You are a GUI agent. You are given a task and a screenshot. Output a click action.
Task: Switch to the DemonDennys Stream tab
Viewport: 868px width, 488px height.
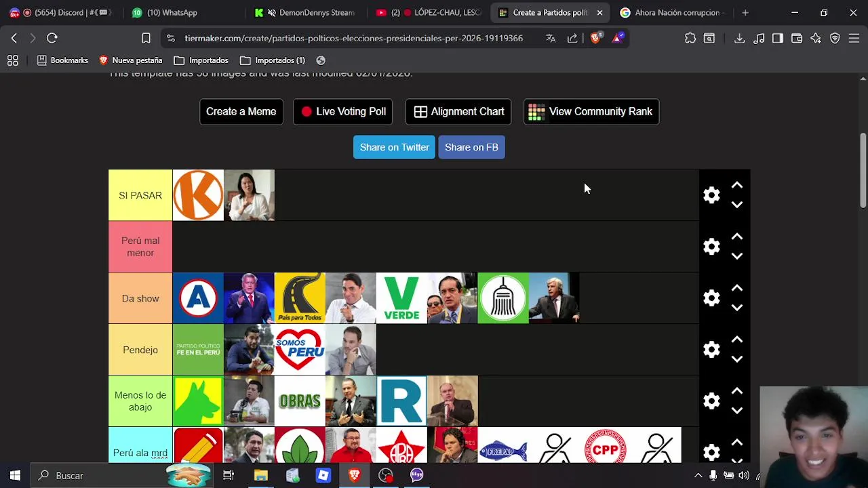(305, 12)
